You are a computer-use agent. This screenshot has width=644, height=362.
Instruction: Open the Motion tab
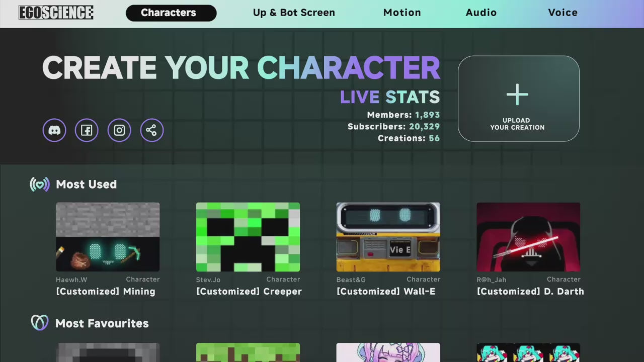[x=402, y=13]
